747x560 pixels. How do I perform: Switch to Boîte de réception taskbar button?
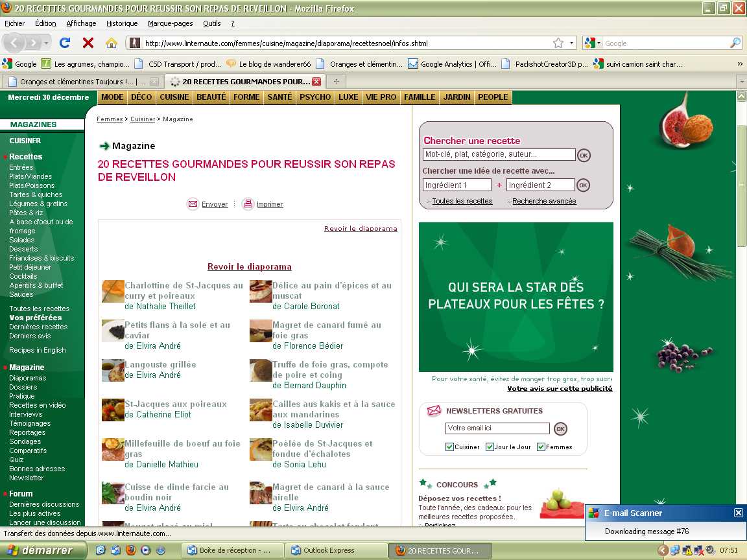click(x=233, y=550)
